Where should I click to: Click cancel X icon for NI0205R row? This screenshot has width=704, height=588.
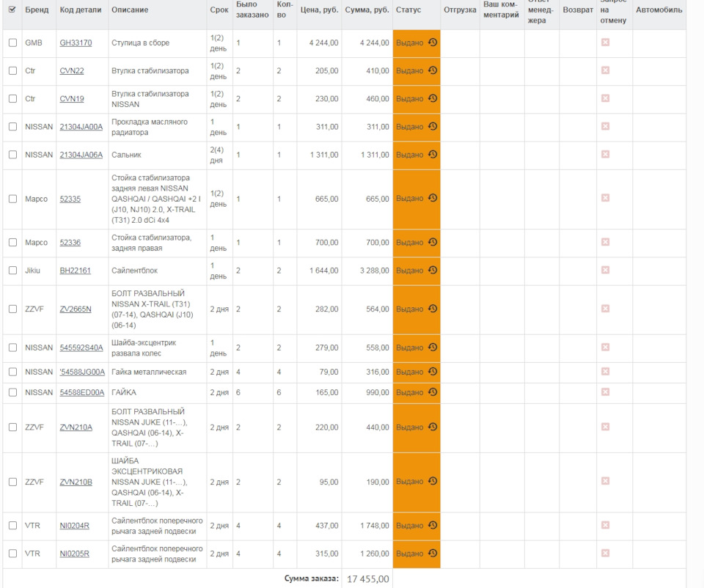605,554
